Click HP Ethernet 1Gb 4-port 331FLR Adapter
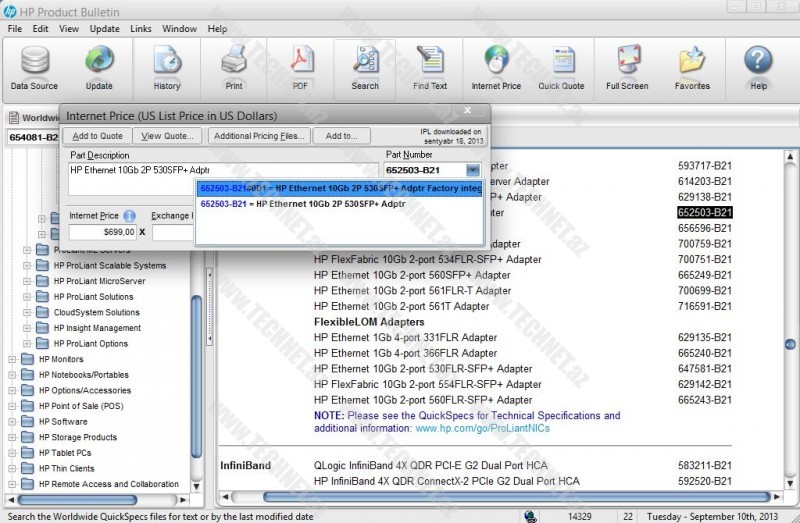The image size is (800, 523). point(405,338)
